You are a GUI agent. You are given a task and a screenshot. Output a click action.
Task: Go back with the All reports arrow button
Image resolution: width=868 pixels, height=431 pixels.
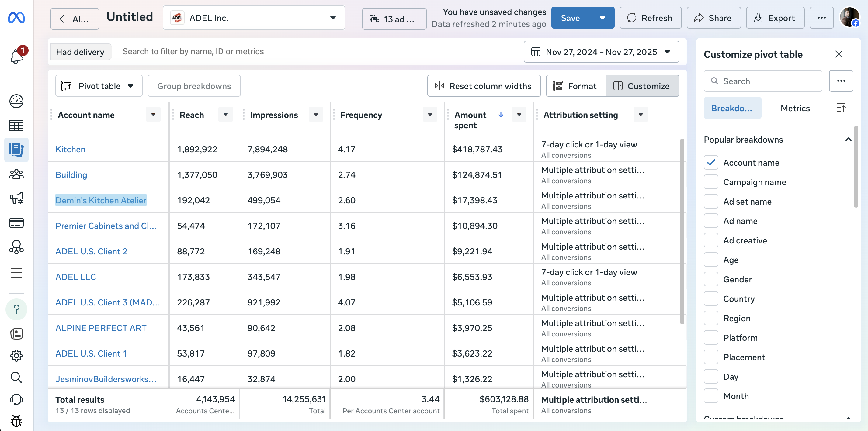[x=75, y=19]
